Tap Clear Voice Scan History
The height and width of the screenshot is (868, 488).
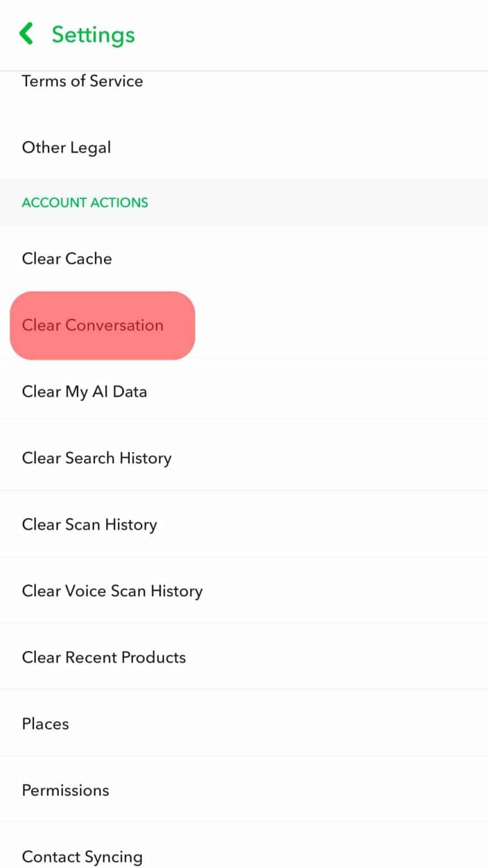coord(112,591)
